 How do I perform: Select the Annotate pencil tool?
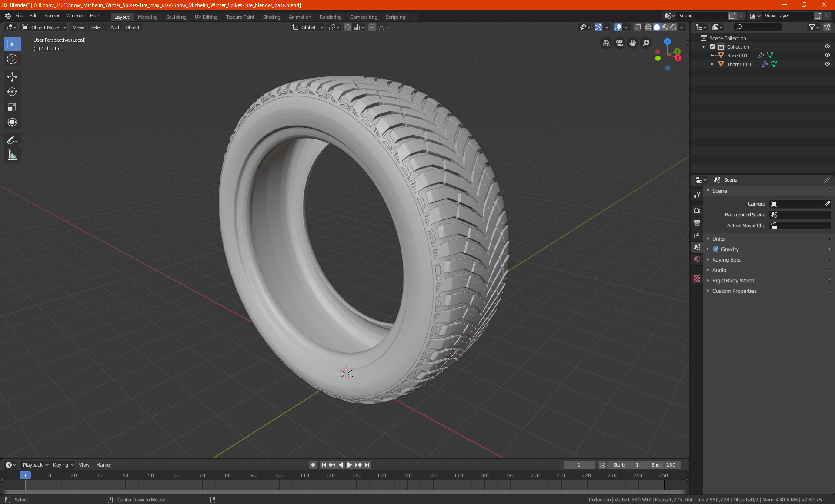(12, 140)
